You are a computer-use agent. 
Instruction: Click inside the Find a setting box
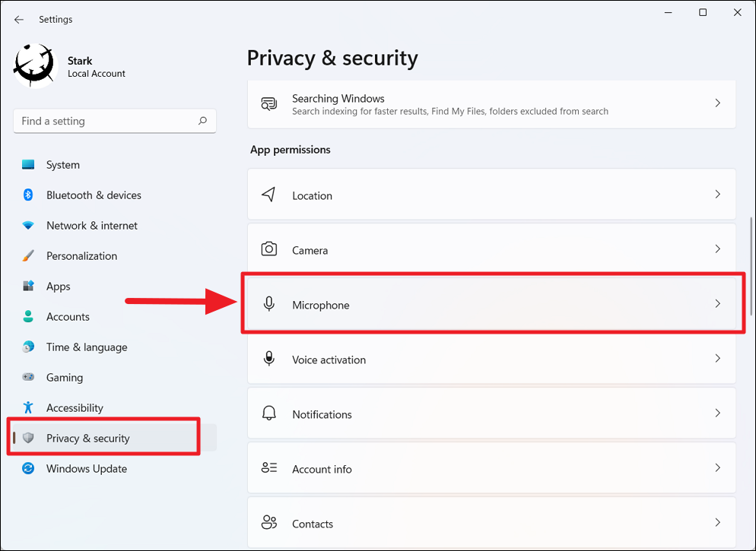(x=106, y=120)
